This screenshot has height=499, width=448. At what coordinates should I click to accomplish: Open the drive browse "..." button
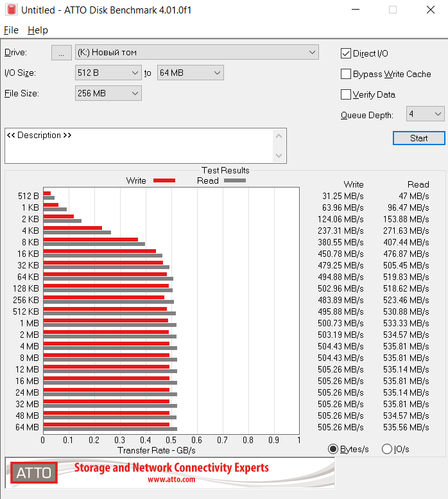61,53
